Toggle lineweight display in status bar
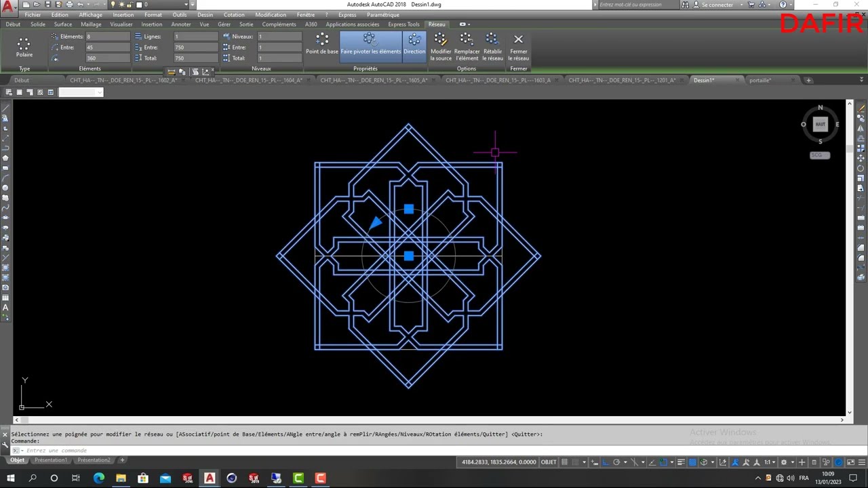 click(x=681, y=462)
